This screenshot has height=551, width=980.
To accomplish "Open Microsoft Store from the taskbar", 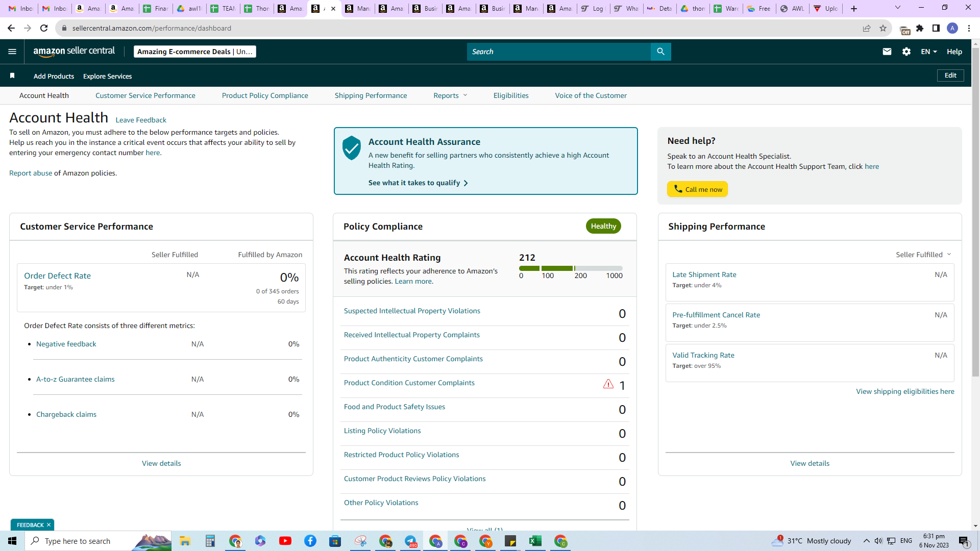I will 335,541.
